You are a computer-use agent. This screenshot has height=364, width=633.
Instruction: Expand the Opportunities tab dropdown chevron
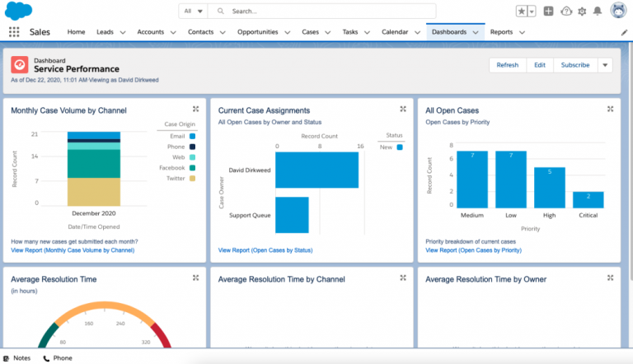[288, 32]
